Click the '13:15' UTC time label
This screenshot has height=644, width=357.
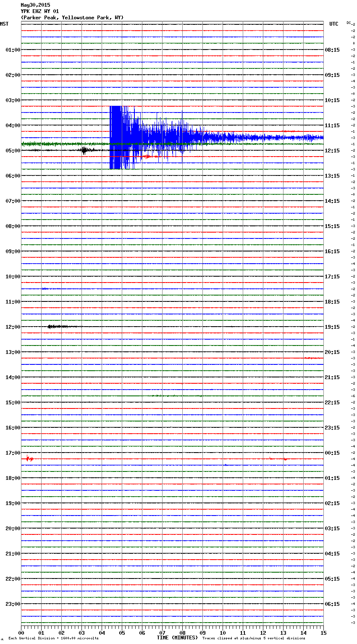click(332, 175)
